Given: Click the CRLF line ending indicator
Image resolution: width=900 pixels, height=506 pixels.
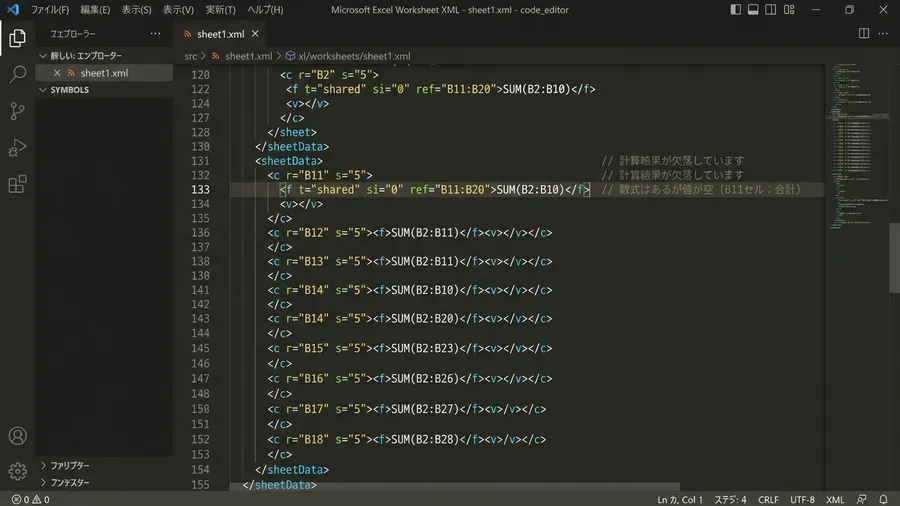Looking at the screenshot, I should click(768, 500).
